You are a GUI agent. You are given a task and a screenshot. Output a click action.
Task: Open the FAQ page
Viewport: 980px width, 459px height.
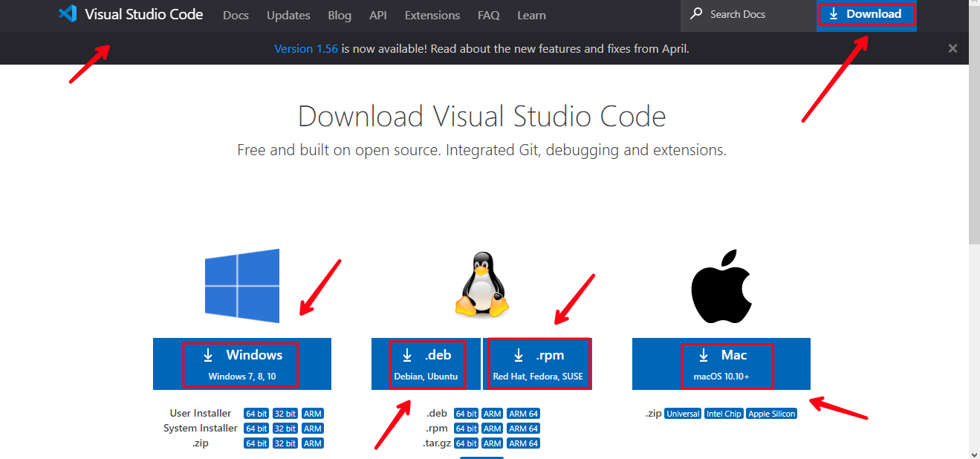click(489, 15)
